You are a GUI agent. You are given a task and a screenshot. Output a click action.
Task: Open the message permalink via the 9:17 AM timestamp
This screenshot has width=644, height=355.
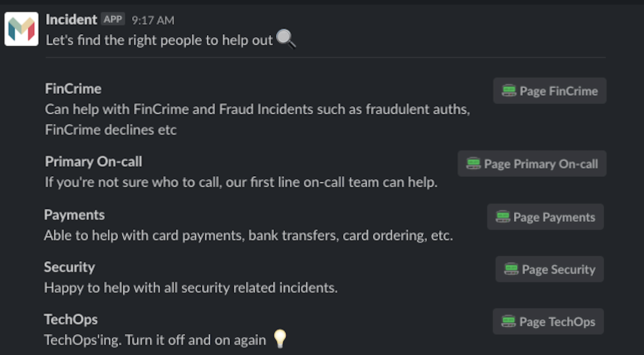coord(152,20)
